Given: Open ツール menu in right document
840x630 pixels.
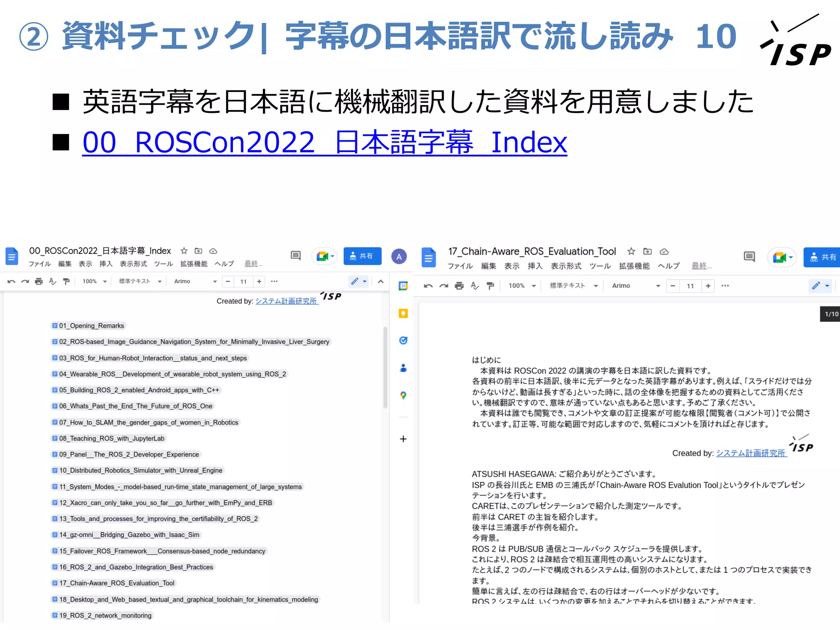Looking at the screenshot, I should (x=600, y=266).
